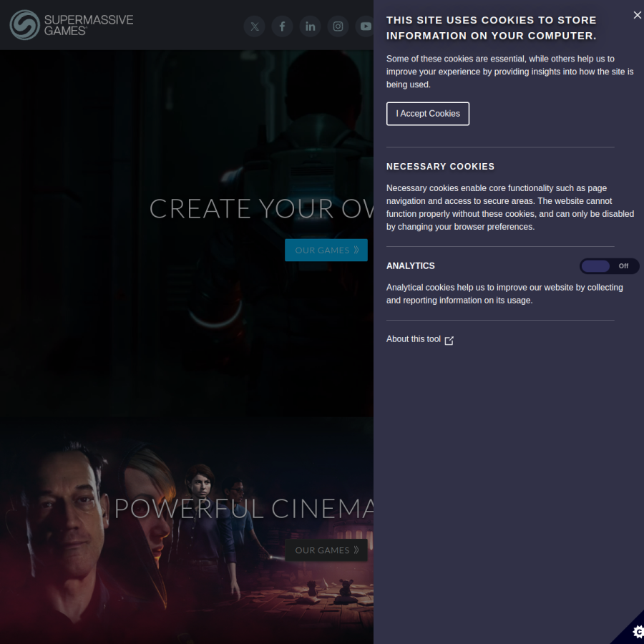Close the cookie settings panel
Image resolution: width=644 pixels, height=644 pixels.
pos(637,15)
